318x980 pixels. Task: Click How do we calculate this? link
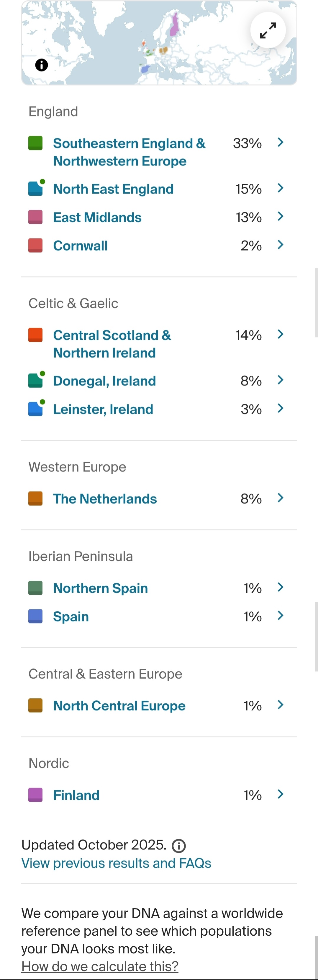[99, 966]
